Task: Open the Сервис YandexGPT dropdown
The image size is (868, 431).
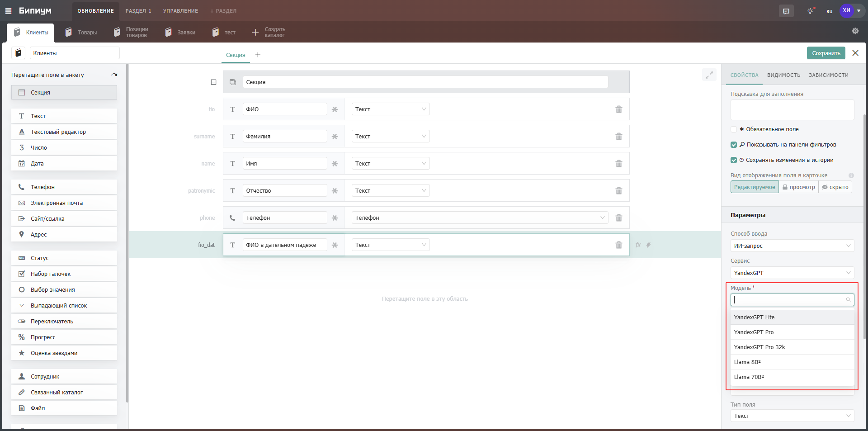Action: pos(792,273)
